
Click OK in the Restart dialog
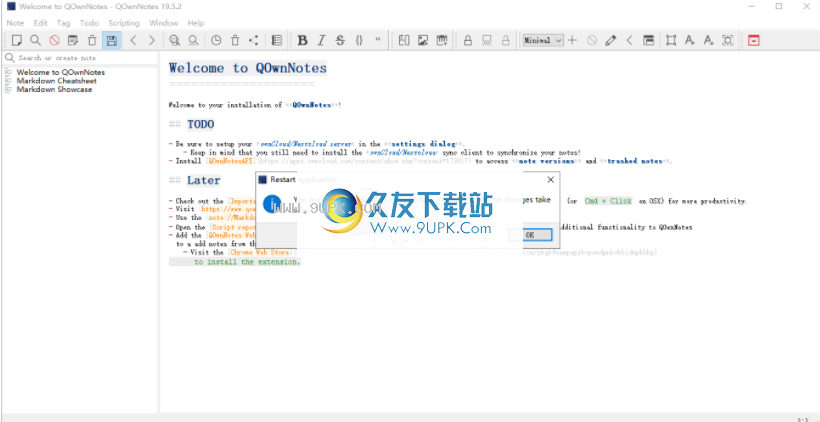530,235
